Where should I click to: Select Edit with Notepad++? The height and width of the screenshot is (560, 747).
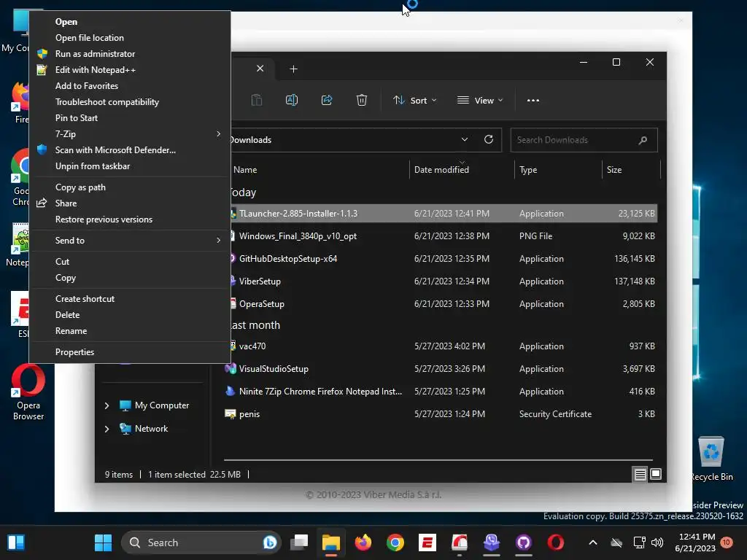[130, 70]
